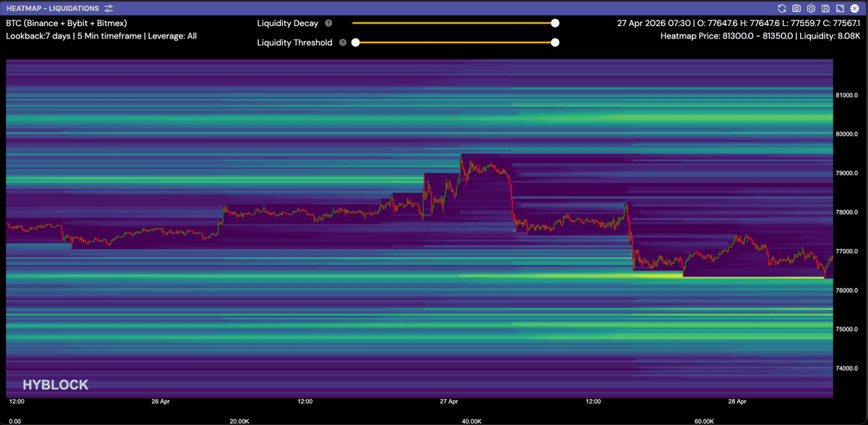Click the HEATMAP - LIQUIDATIONS panel title
Viewport: 868px width, 425px height.
click(x=53, y=8)
